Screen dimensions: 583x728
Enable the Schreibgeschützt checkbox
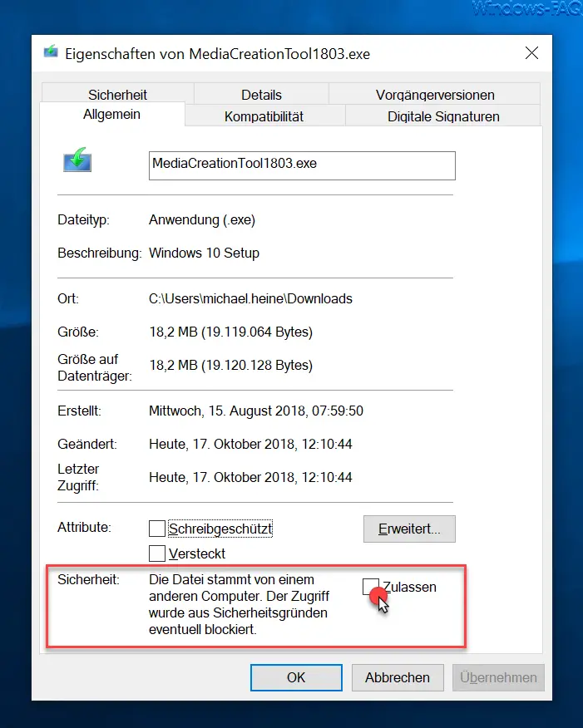point(157,529)
